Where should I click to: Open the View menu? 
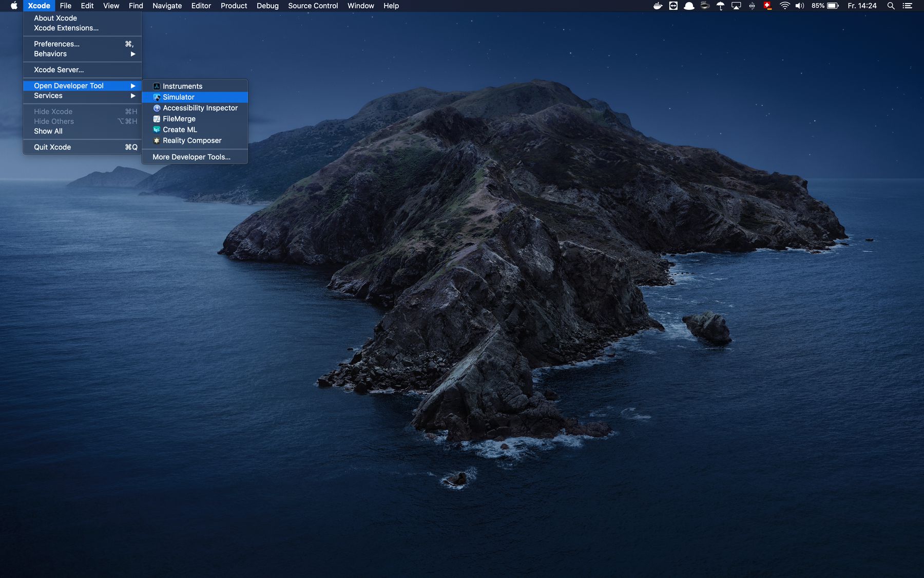[111, 6]
